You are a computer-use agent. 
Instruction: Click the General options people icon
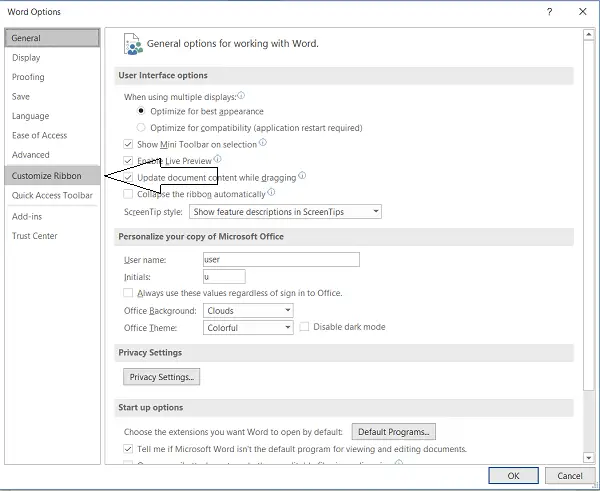[x=133, y=44]
